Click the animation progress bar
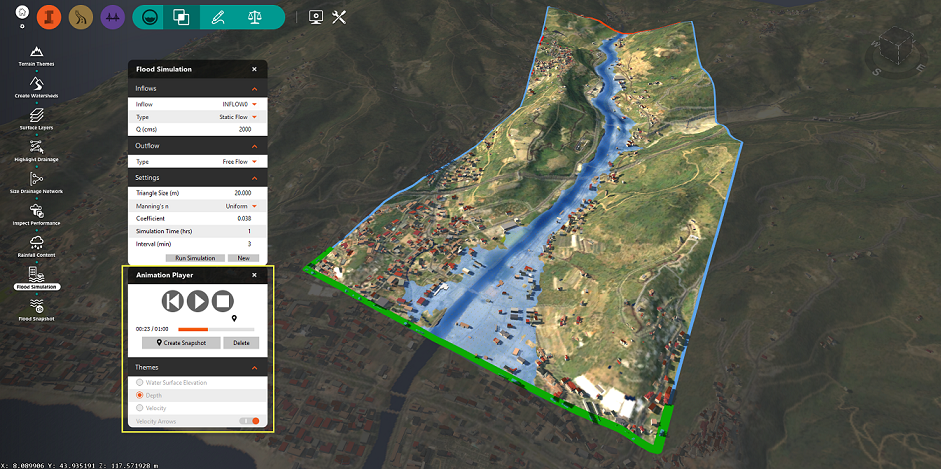Viewport: 941px width, 469px height. 216,329
